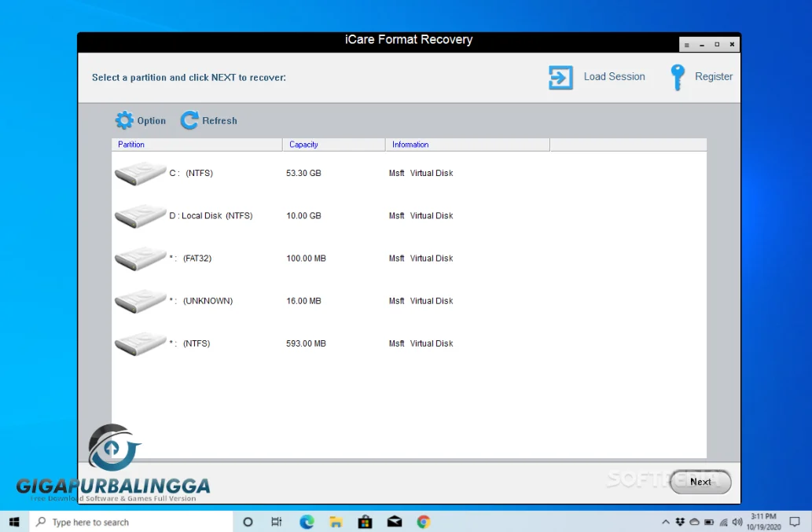The width and height of the screenshot is (812, 532).
Task: Open Microsoft Store from the taskbar
Action: point(365,521)
